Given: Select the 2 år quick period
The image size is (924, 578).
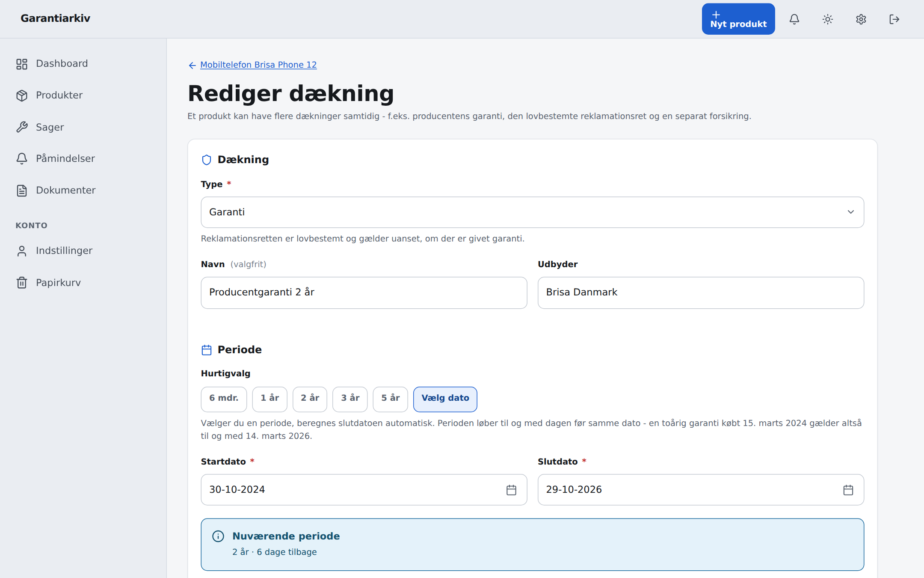Looking at the screenshot, I should 310,399.
